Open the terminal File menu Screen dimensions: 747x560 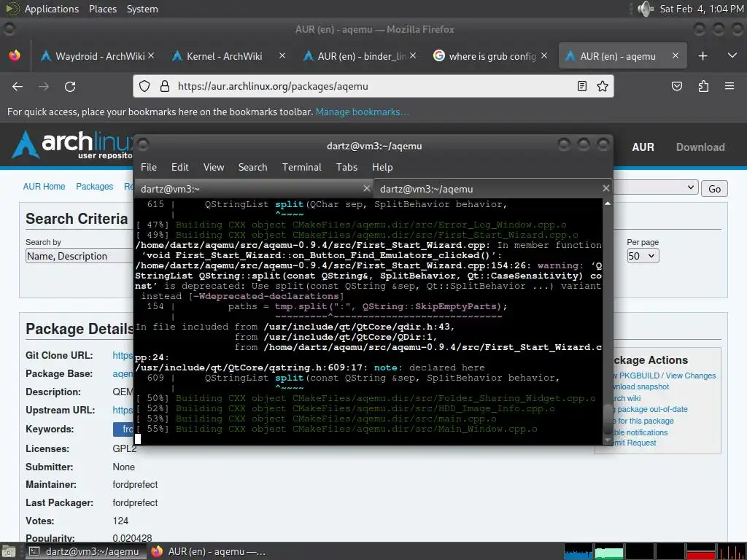pos(149,167)
